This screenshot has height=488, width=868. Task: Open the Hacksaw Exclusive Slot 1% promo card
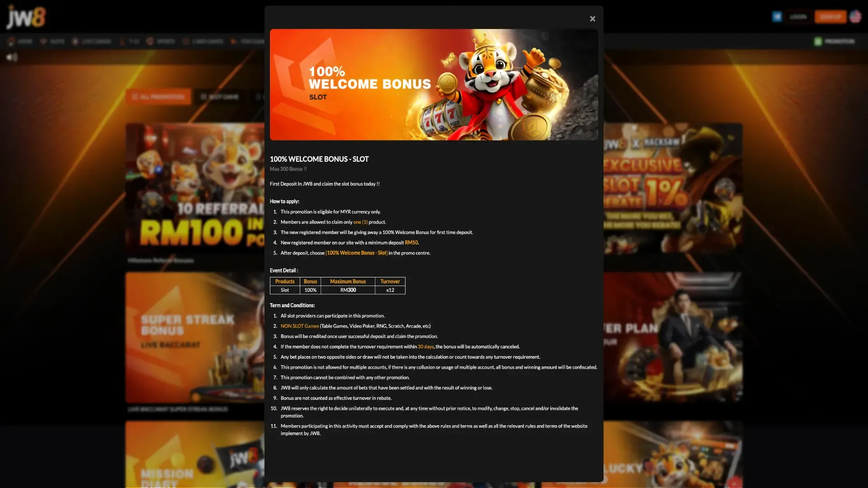(673, 188)
